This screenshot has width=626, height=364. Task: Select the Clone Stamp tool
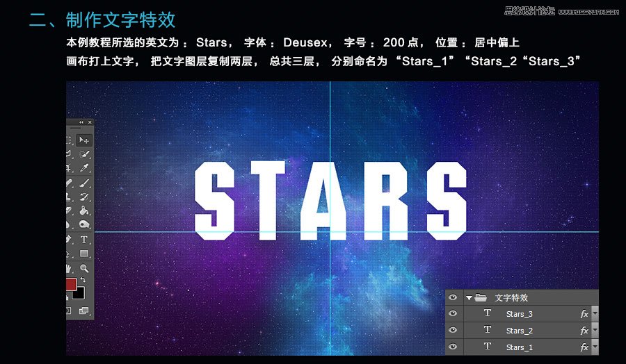click(x=70, y=197)
